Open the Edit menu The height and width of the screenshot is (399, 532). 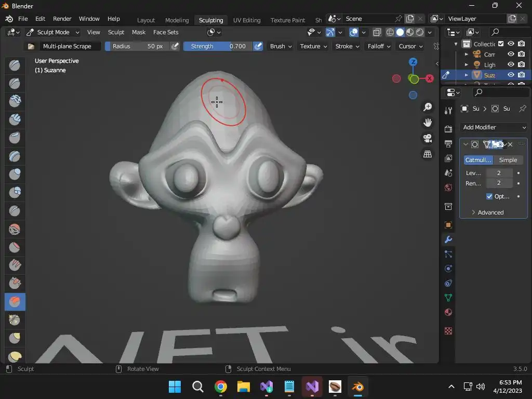click(40, 19)
